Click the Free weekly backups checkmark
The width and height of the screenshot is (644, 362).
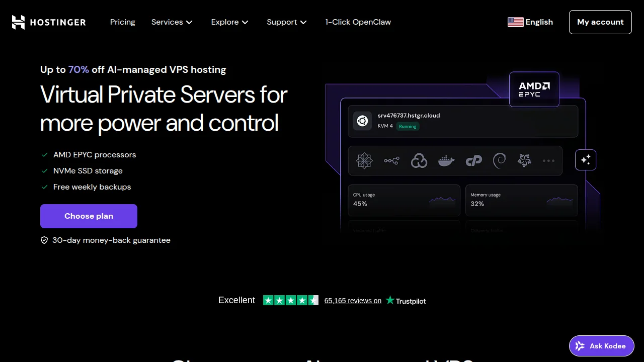coord(44,187)
